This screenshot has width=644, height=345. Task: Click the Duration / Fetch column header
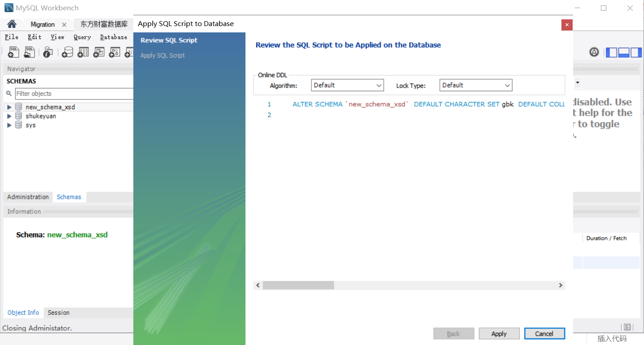coord(607,238)
